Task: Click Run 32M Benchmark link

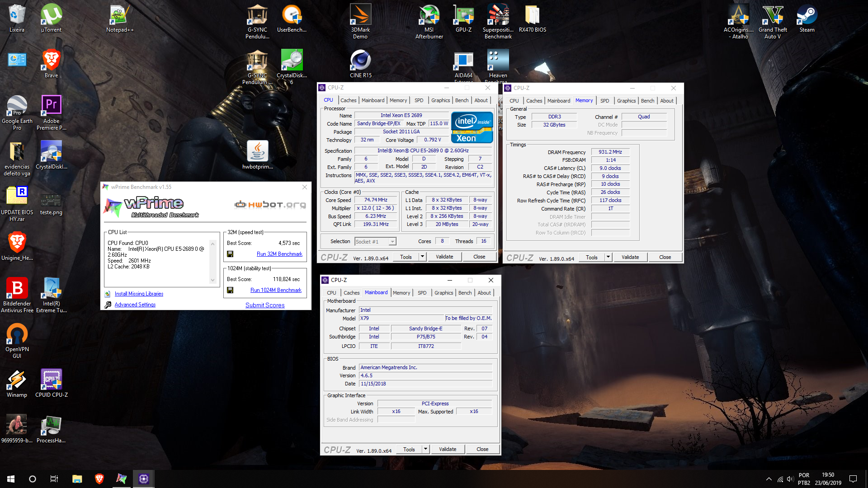Action: click(279, 254)
